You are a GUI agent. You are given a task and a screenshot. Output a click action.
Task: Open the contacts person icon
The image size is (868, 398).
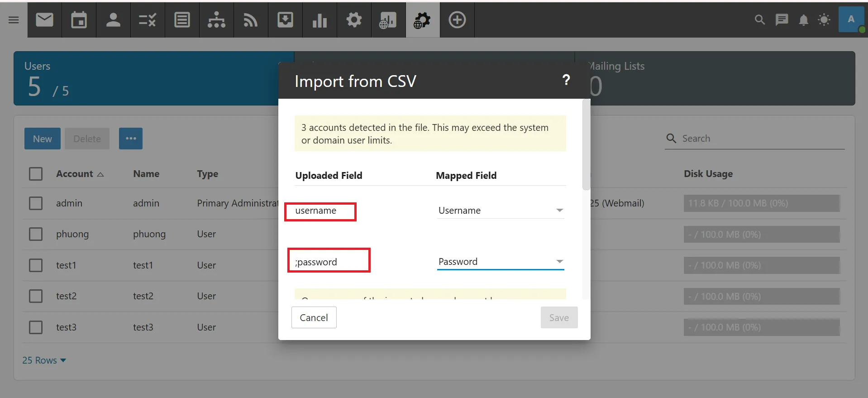click(x=113, y=20)
